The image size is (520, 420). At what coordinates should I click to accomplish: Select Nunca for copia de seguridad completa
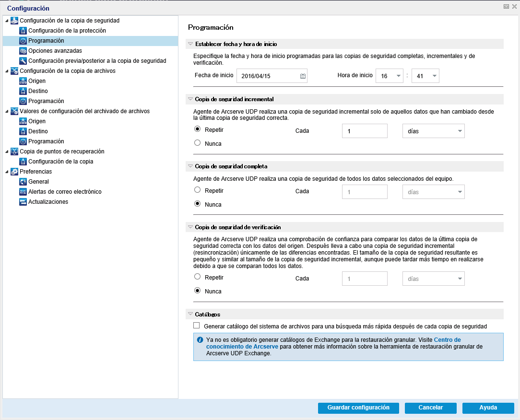pyautogui.click(x=197, y=204)
